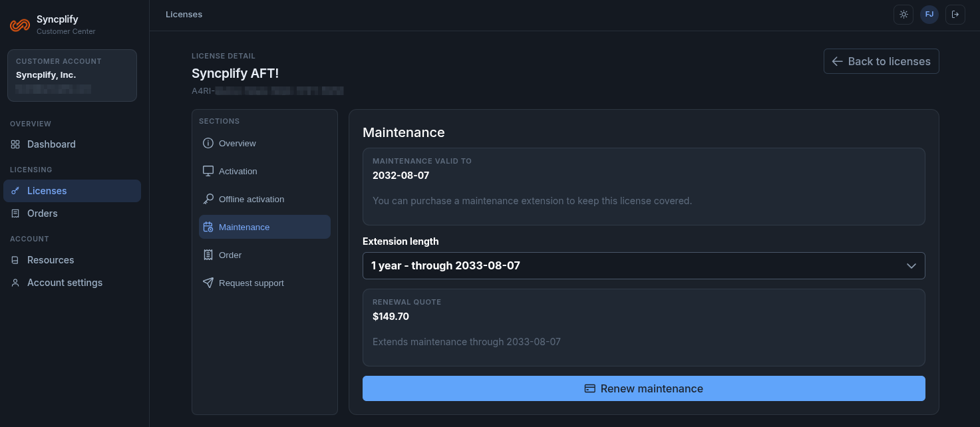The image size is (980, 427).
Task: Switch to the Order section
Action: coord(265,255)
